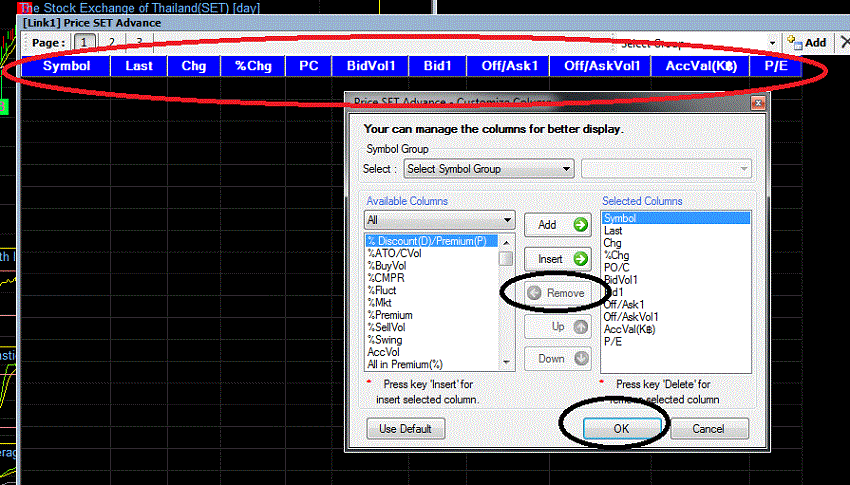Click the AccVal(K฿) column header in table
This screenshot has height=485, width=850.
701,66
